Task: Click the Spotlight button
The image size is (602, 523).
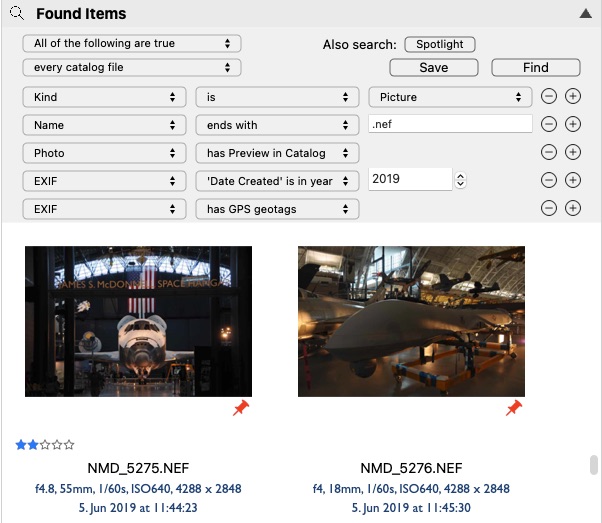Action: tap(440, 44)
